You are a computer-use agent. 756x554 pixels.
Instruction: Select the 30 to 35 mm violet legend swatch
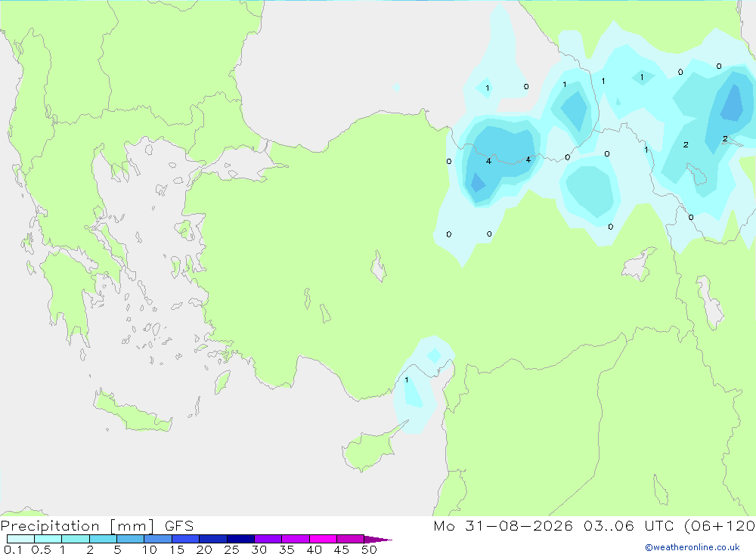268,539
